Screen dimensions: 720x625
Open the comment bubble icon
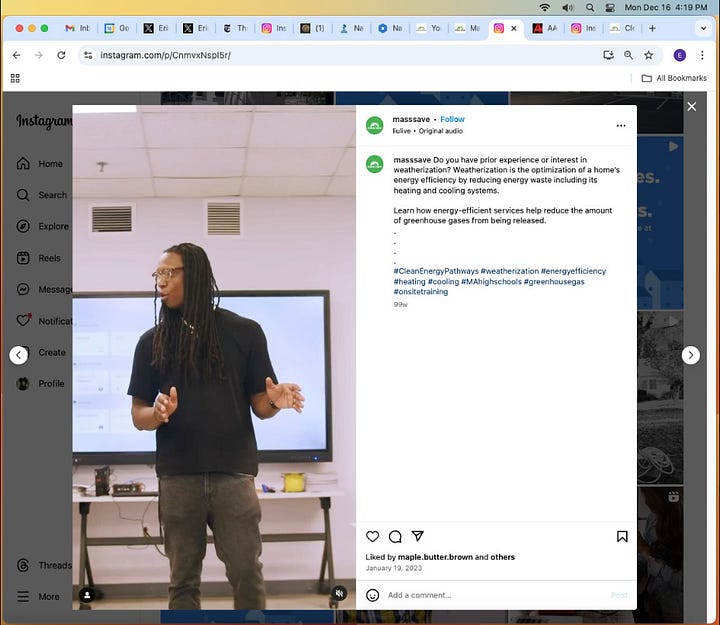(x=395, y=536)
